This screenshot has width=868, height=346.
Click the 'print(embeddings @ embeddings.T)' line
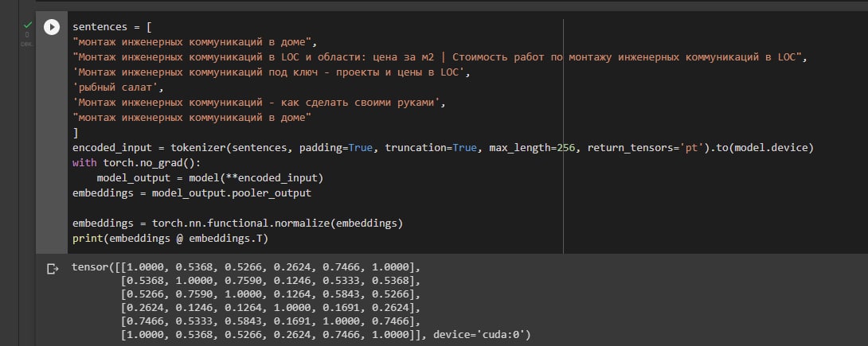pos(170,238)
